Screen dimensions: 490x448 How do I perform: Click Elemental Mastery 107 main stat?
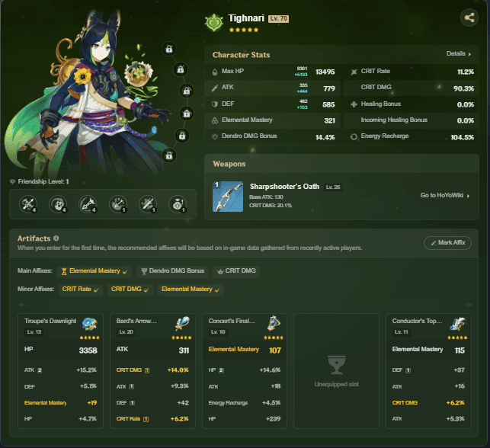click(245, 350)
